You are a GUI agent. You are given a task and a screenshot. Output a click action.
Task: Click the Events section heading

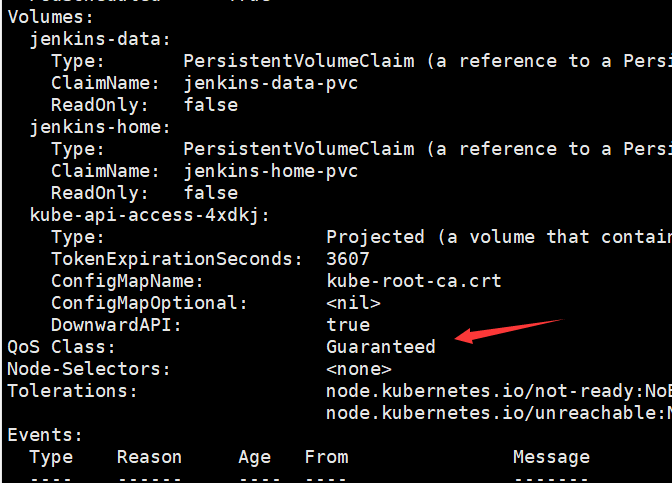[x=45, y=435]
